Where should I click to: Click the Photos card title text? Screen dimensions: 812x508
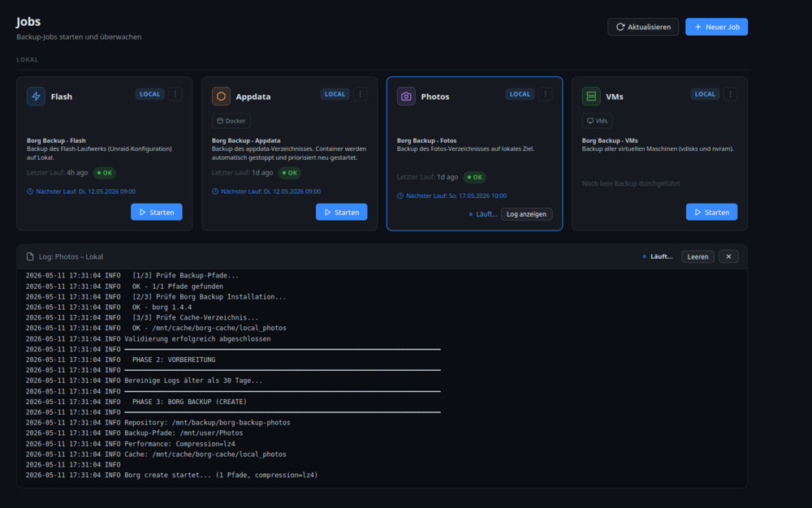point(435,97)
